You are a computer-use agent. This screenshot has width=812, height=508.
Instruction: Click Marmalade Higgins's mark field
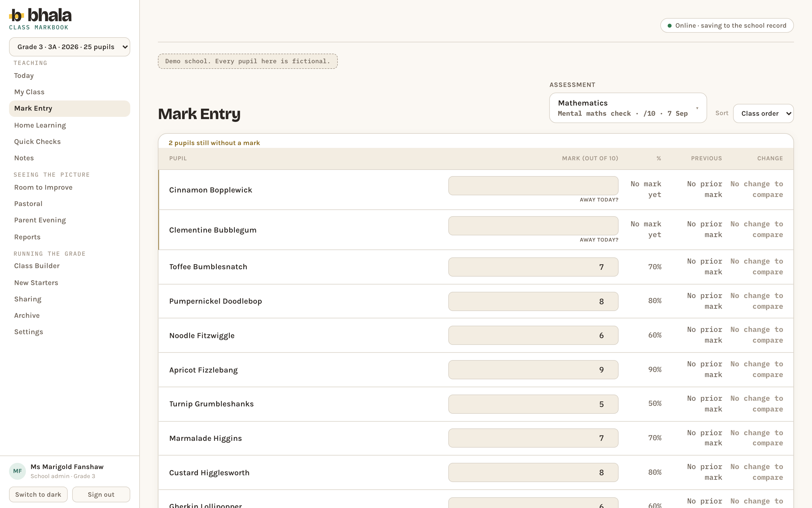533,438
